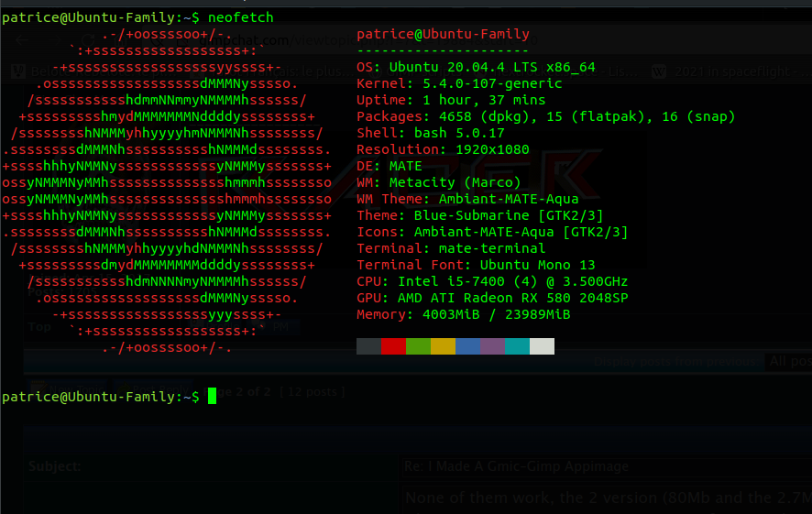The height and width of the screenshot is (514, 812).
Task: Click the 'Terminal Font: Ubuntu Mono 13' line
Action: [476, 265]
